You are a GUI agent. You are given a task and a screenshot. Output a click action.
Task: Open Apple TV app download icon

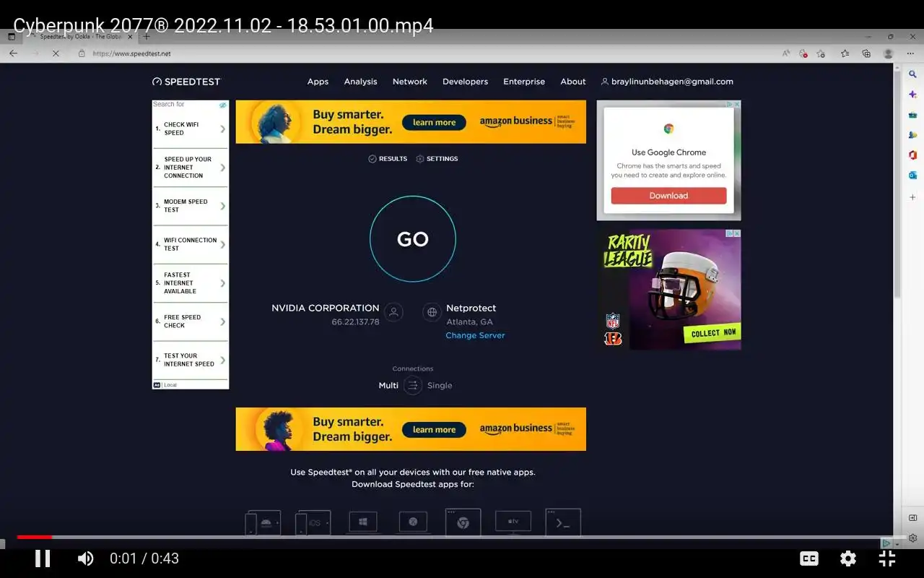(x=513, y=522)
